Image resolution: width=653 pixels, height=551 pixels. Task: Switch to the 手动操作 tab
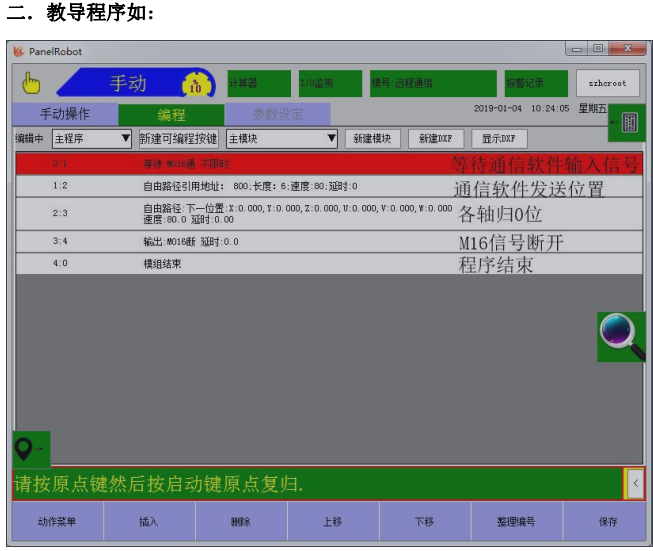(65, 115)
